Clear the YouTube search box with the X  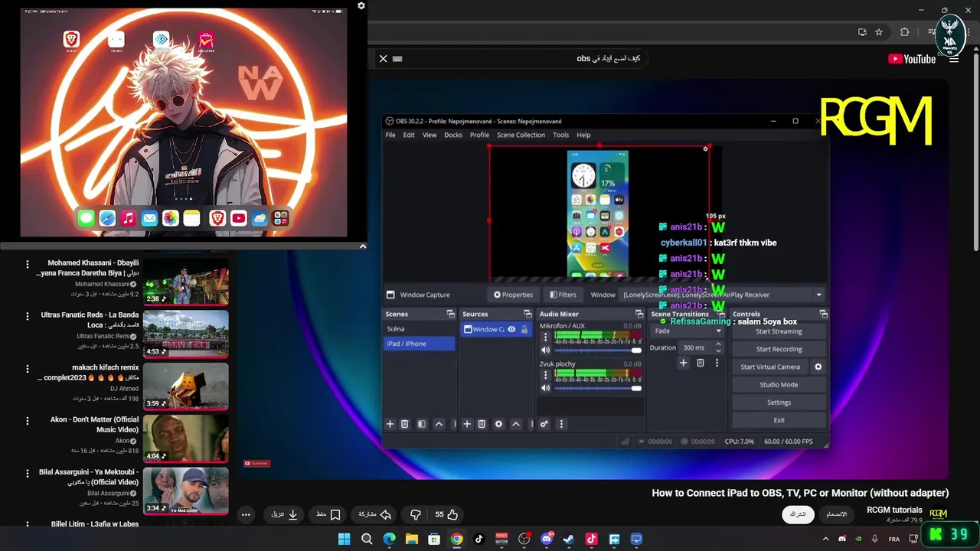384,59
